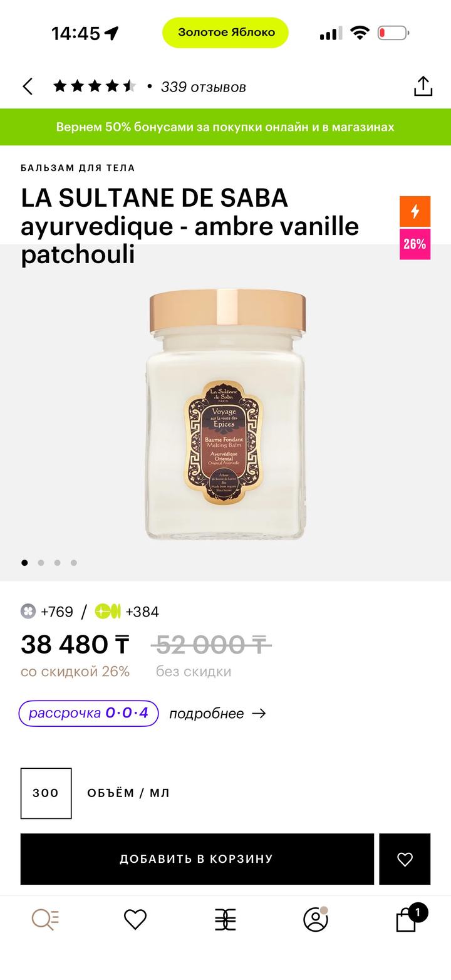Open favorites tab in bottom bar
This screenshot has height=980, width=451.
135,919
